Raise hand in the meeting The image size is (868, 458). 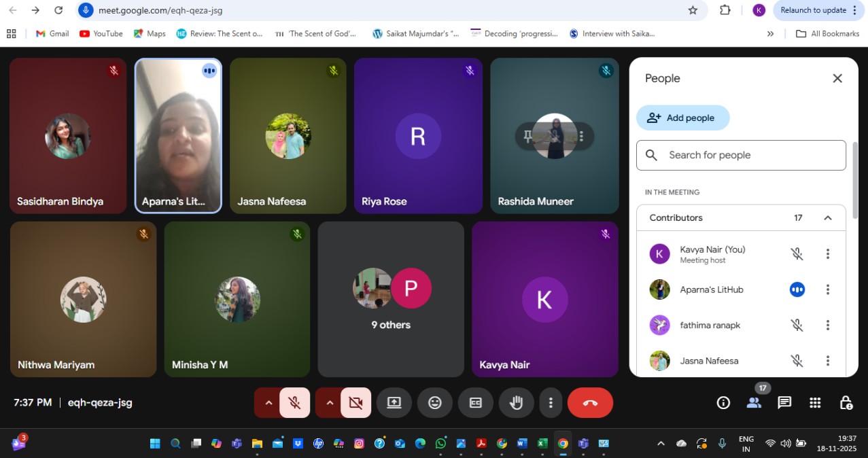tap(517, 402)
